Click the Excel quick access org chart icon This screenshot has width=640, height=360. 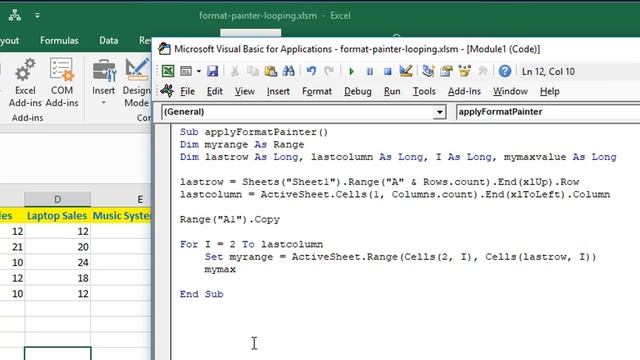[15, 16]
